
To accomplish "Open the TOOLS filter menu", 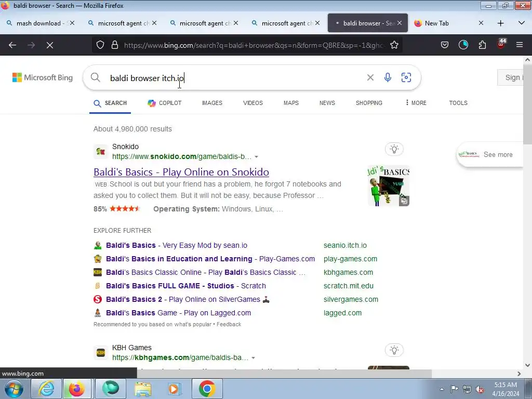I will pos(458,103).
